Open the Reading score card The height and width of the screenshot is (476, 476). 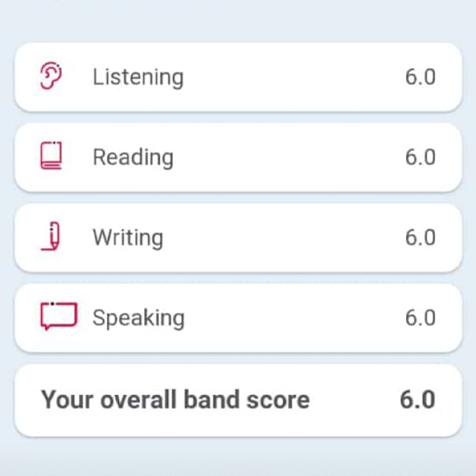[238, 157]
